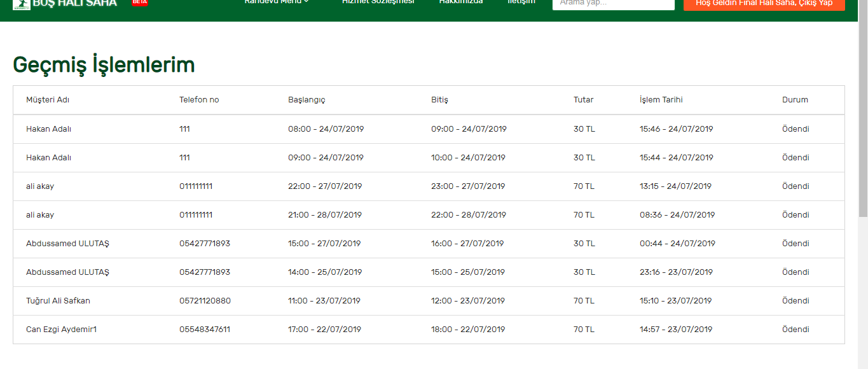
Task: Click 70 TL in Can Ezgi Aydemir1's row
Action: coord(584,330)
